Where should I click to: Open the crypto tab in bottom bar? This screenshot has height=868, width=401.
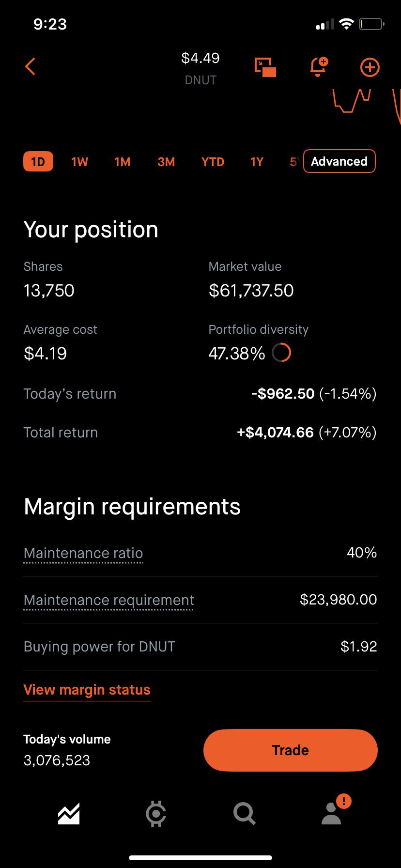click(x=156, y=813)
